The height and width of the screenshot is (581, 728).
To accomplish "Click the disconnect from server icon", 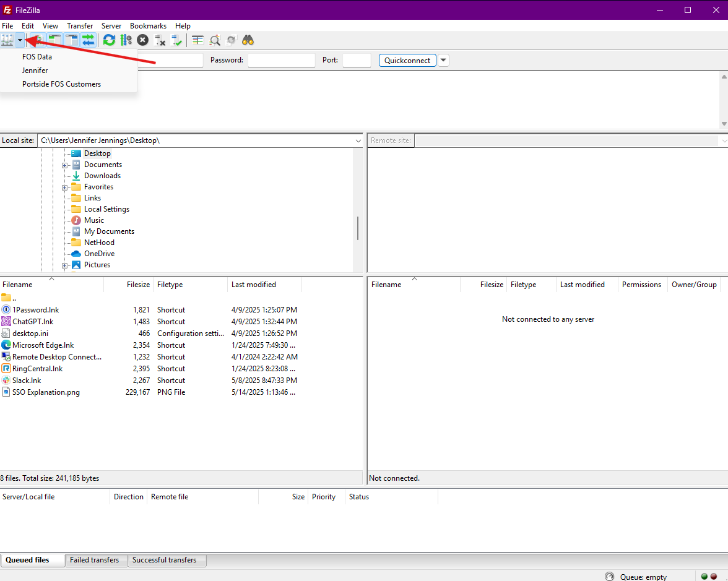I will tap(160, 40).
